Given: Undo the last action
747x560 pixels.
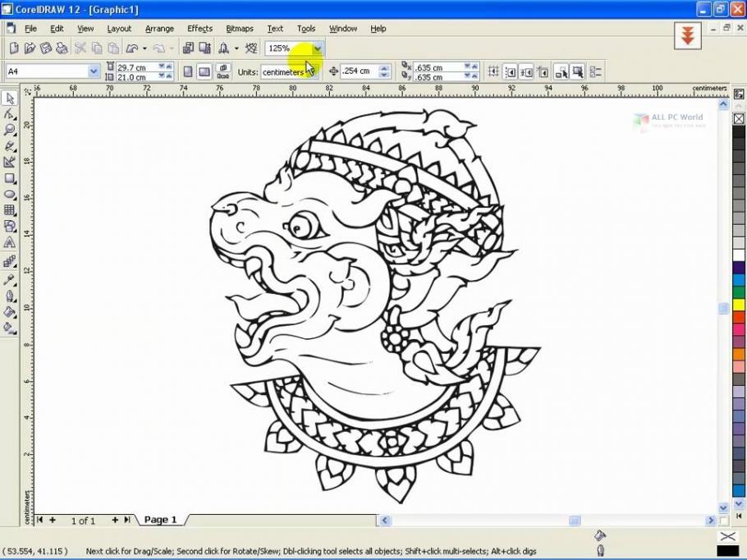Looking at the screenshot, I should [x=132, y=48].
